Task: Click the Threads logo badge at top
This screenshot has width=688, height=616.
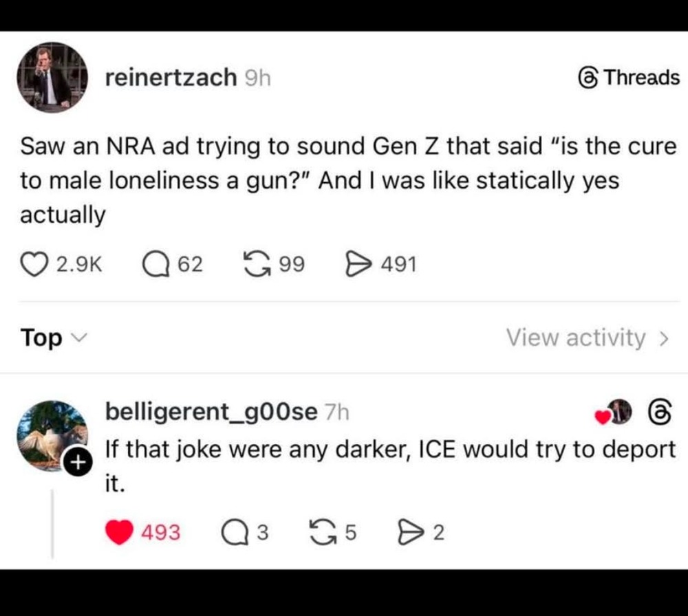Action: point(629,78)
